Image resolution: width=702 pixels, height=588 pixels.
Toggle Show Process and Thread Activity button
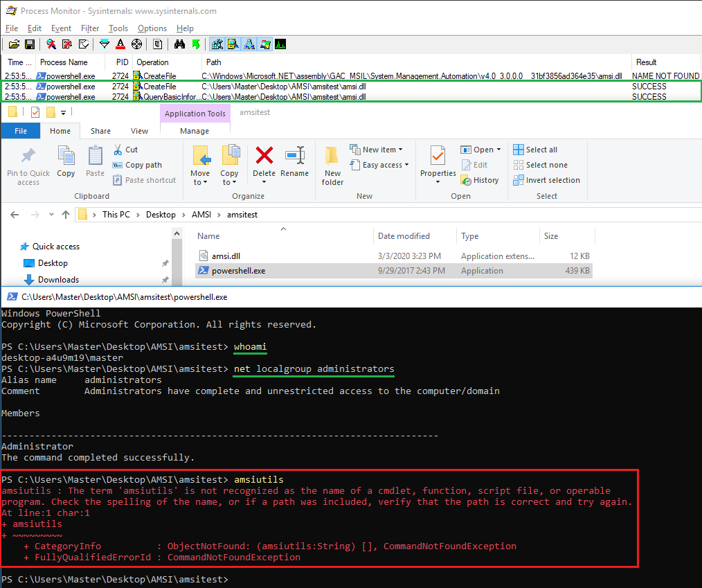(264, 44)
